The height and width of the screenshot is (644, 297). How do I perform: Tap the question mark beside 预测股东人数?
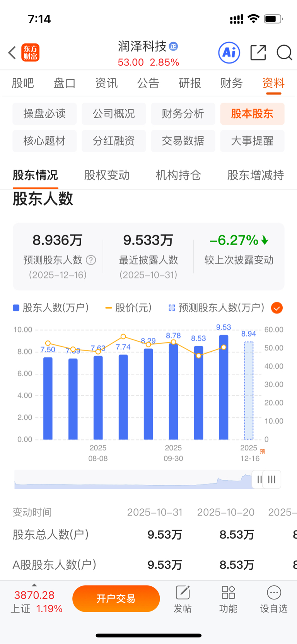coord(91,260)
